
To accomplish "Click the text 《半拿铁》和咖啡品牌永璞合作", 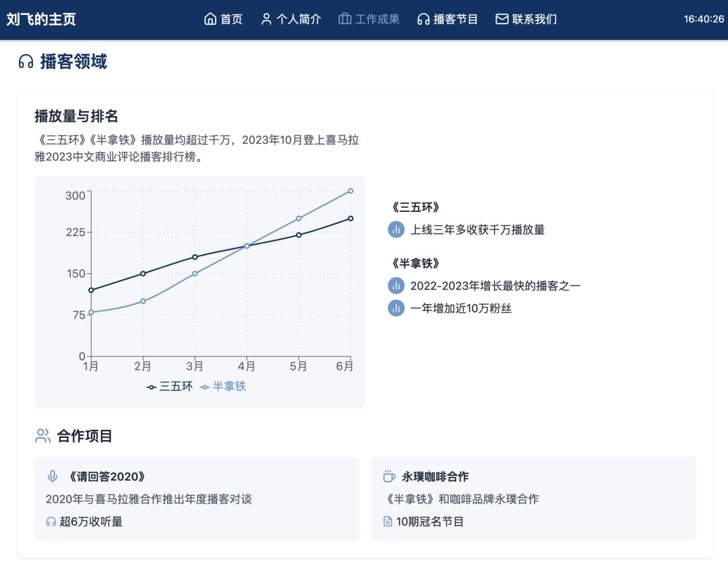I will coord(462,499).
